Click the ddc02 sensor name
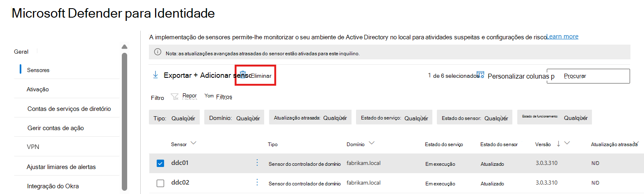Screen dimensions: 644x194 click(x=180, y=182)
